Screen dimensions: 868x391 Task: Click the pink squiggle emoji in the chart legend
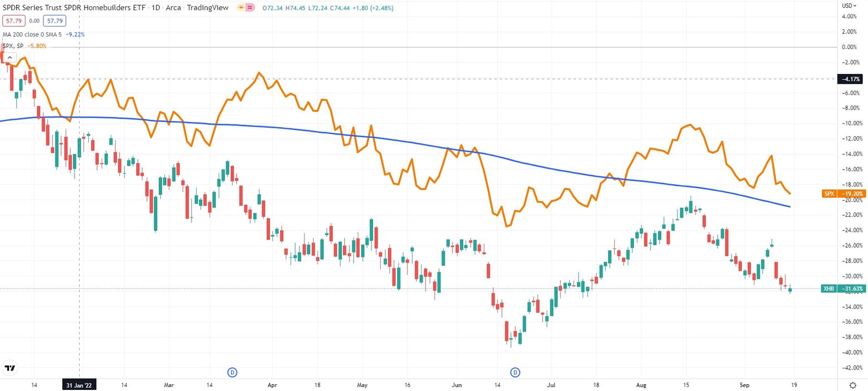coord(249,8)
